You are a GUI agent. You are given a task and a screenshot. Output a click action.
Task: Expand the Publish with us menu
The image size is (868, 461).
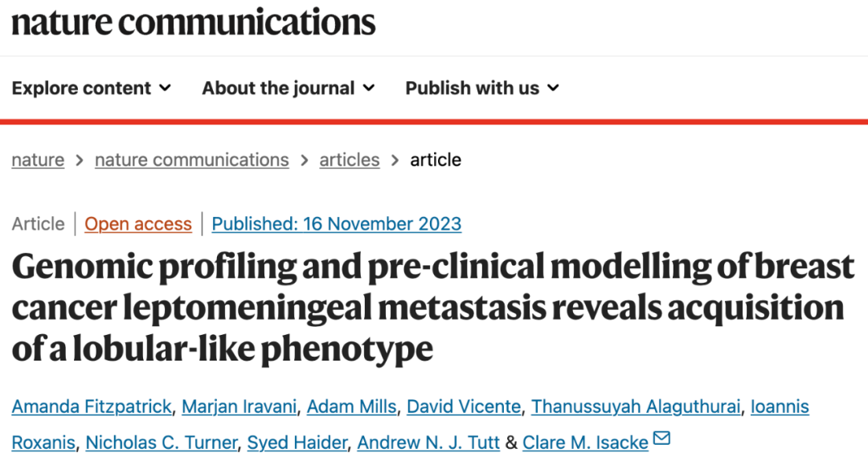pos(481,88)
